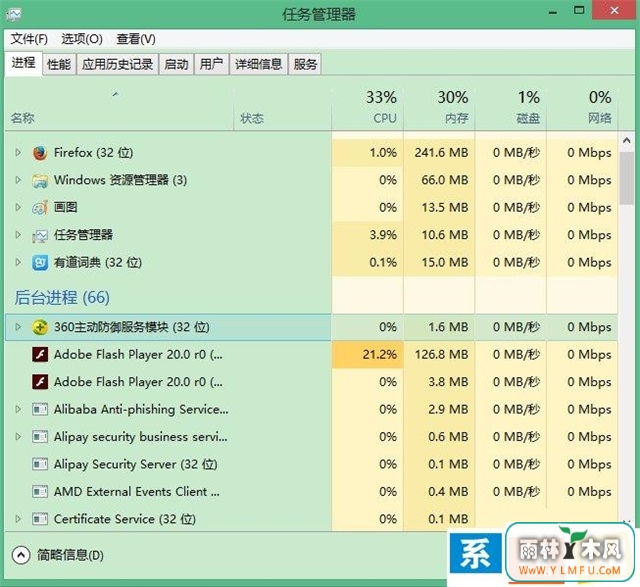Click the 21.2% CPU cell for Flash Player

click(367, 354)
